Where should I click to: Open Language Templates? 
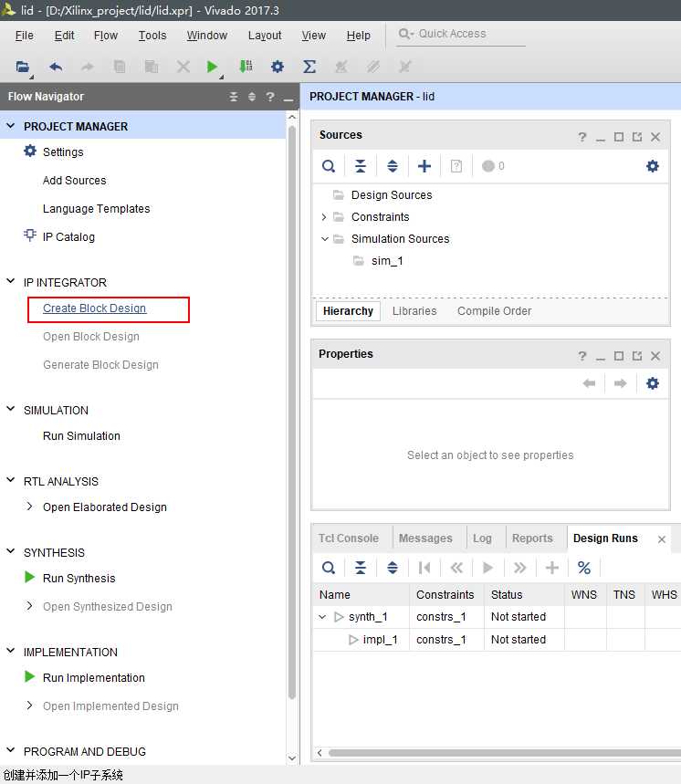97,209
